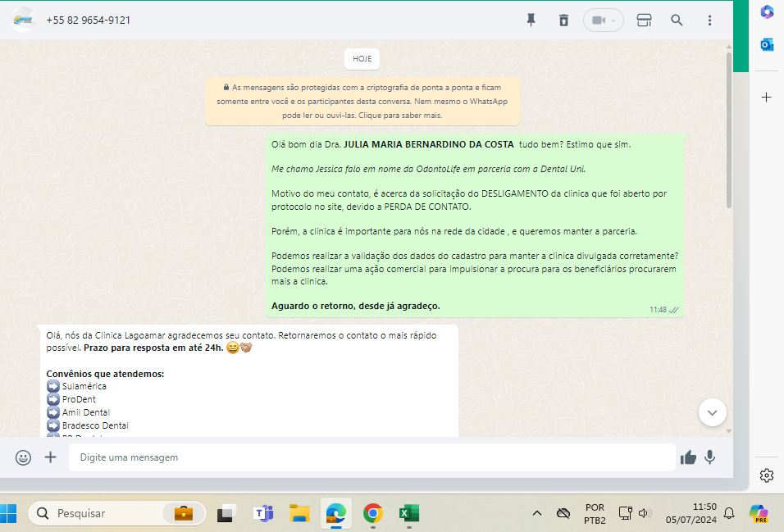Viewport: 784px width, 532px height.
Task: Click the ProDent list entry
Action: 71,399
